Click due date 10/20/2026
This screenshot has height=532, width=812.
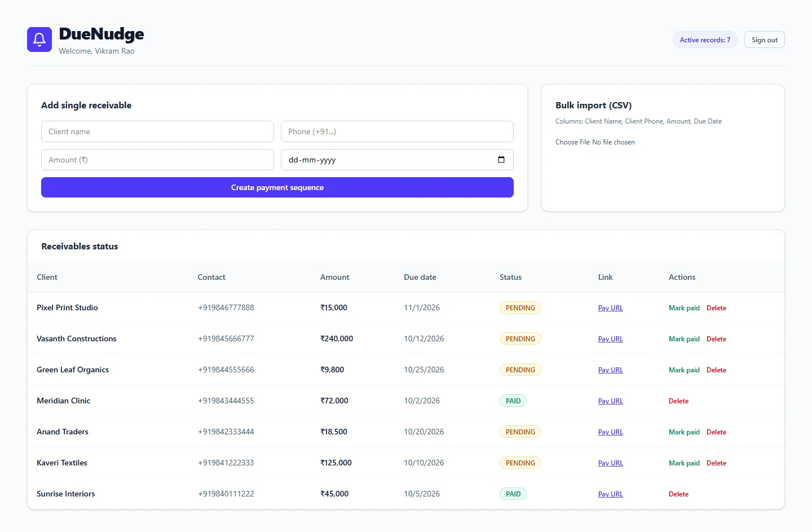click(x=423, y=432)
